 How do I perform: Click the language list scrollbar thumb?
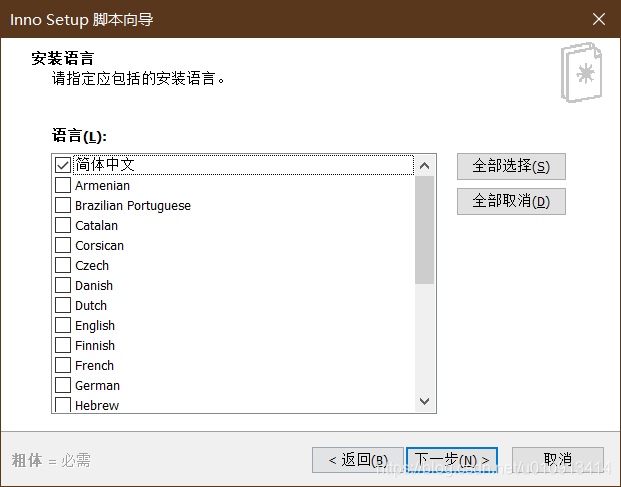point(425,230)
